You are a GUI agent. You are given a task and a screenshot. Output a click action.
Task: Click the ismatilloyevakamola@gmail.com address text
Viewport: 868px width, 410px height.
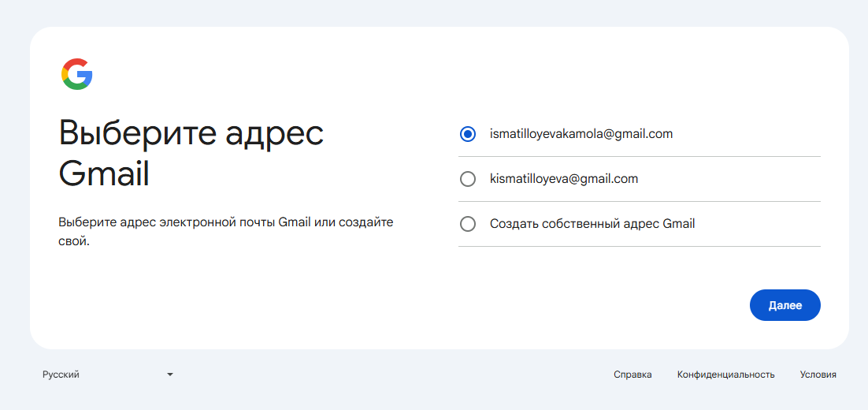coord(581,134)
